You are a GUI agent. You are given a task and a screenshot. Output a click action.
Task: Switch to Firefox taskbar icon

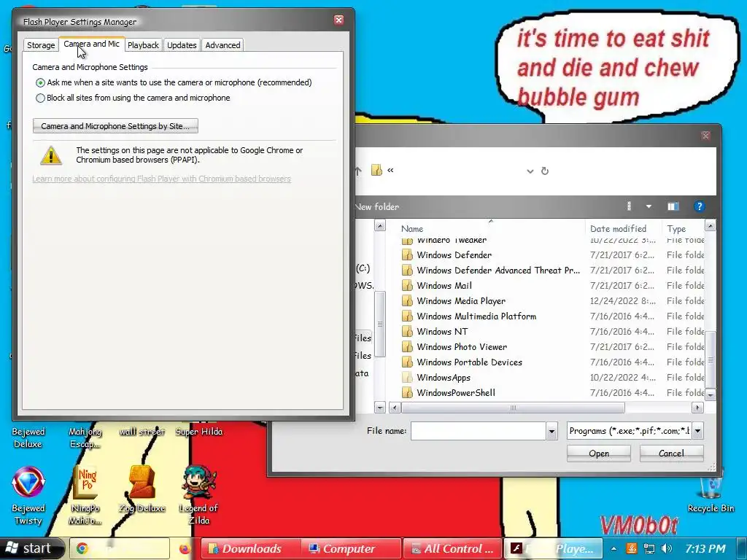pos(185,549)
